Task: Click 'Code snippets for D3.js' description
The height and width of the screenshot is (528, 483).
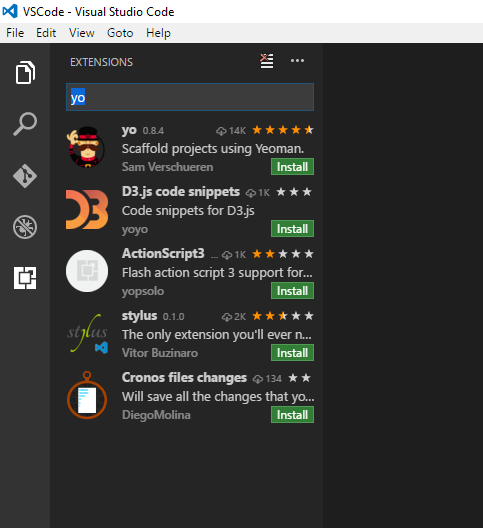Action: 188,211
